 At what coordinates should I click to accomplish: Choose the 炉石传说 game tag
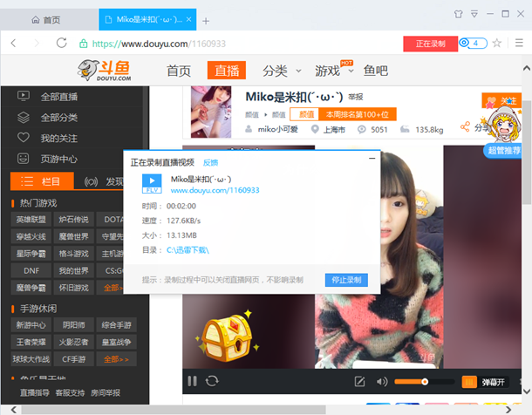click(73, 220)
